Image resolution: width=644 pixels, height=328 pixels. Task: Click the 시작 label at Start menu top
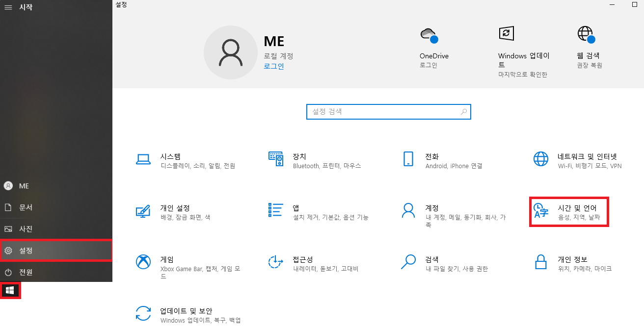coord(26,7)
